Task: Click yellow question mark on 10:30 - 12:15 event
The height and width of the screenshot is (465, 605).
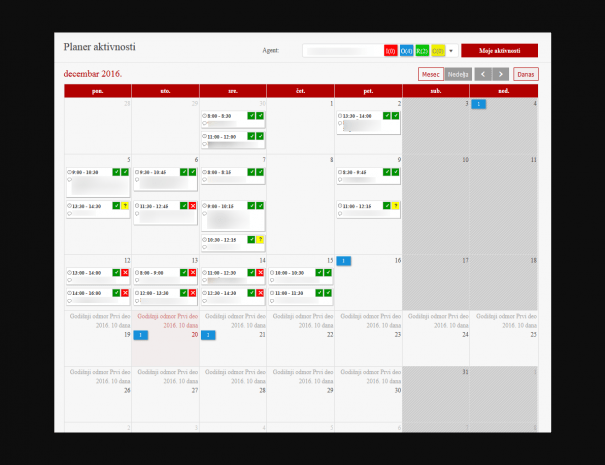Action: [x=260, y=240]
